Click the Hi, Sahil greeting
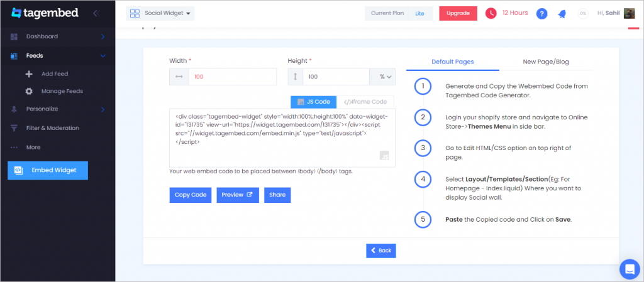 tap(609, 13)
